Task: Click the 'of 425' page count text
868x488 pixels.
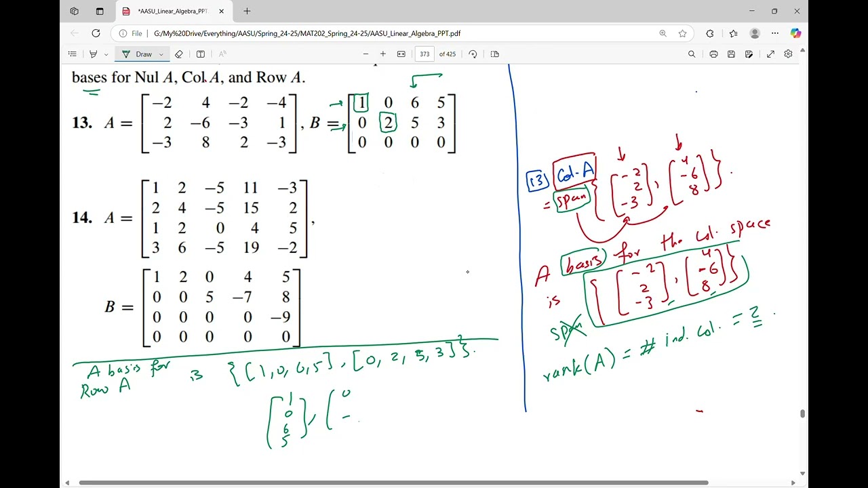Action: [x=448, y=54]
